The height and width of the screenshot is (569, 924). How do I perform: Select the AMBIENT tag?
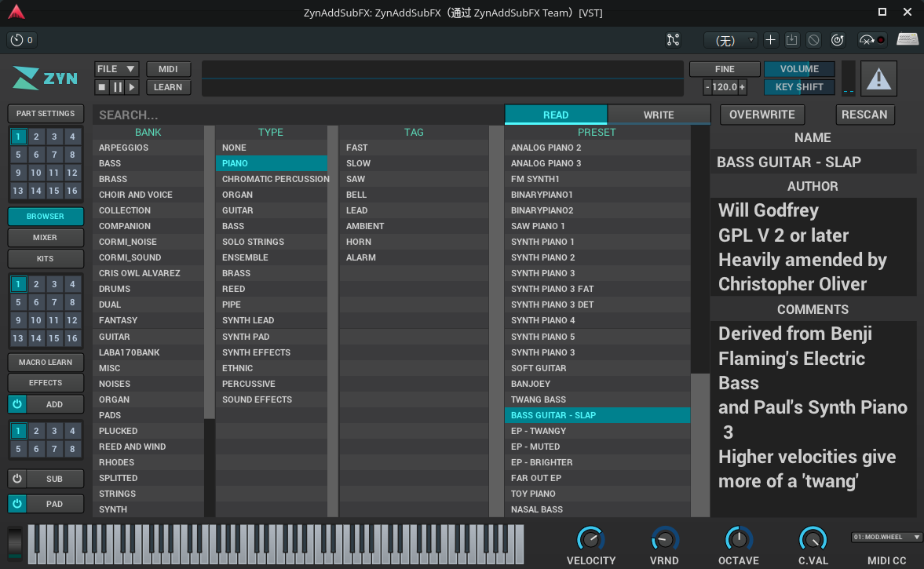pyautogui.click(x=415, y=226)
